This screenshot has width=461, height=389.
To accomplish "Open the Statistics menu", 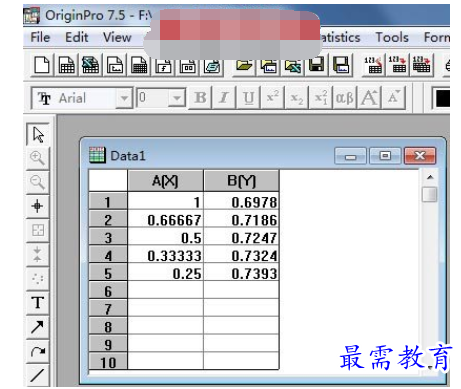I will pyautogui.click(x=340, y=37).
